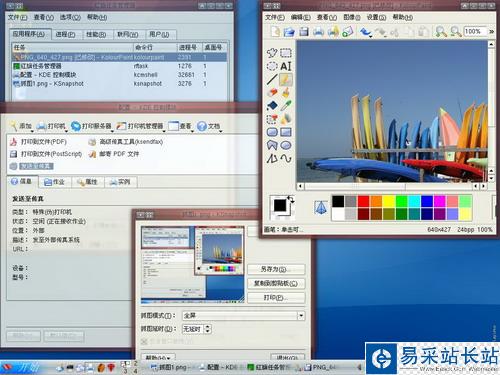Open the 红旗任务管理器 taskbar entry
The width and height of the screenshot is (500, 375).
pos(270,367)
